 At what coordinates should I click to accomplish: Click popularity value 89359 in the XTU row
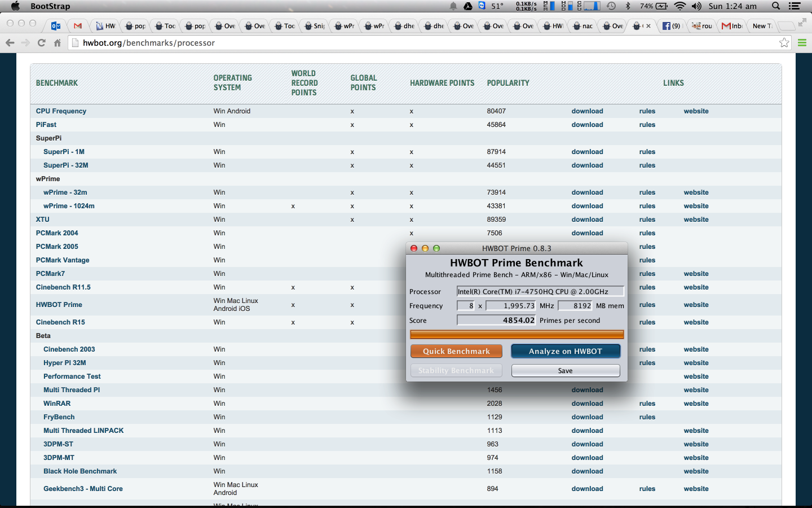click(x=496, y=220)
